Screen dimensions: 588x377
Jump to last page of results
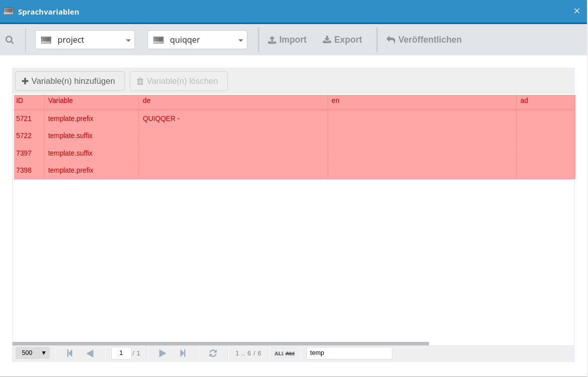pos(183,353)
